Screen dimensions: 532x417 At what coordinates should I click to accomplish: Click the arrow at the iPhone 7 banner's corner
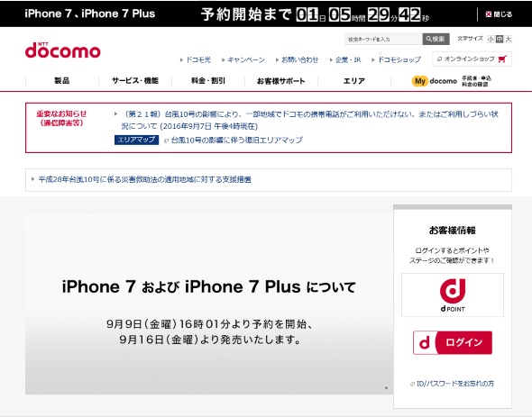[387, 388]
